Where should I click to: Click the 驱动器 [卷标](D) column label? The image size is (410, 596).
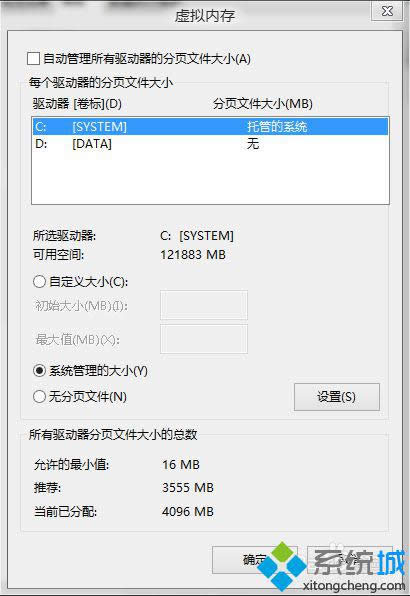coord(77,104)
